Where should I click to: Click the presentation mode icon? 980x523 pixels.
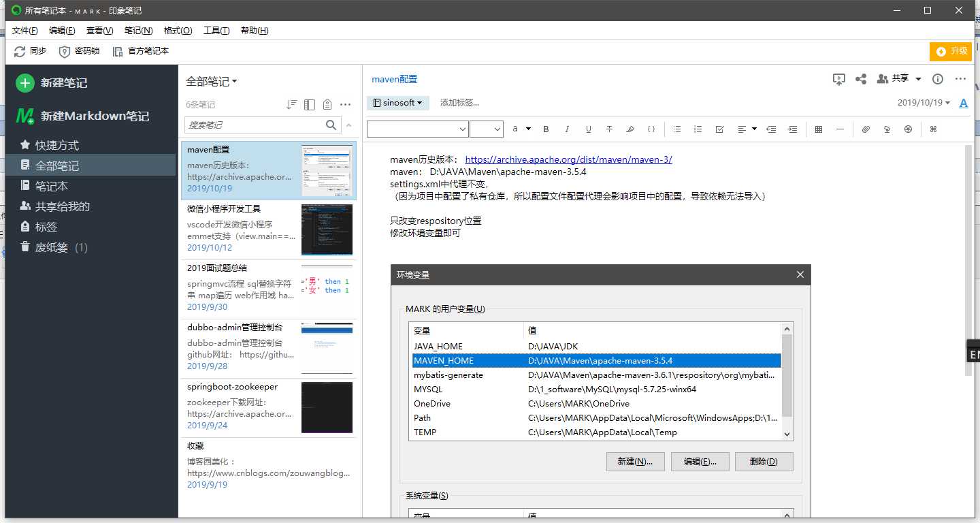(839, 79)
